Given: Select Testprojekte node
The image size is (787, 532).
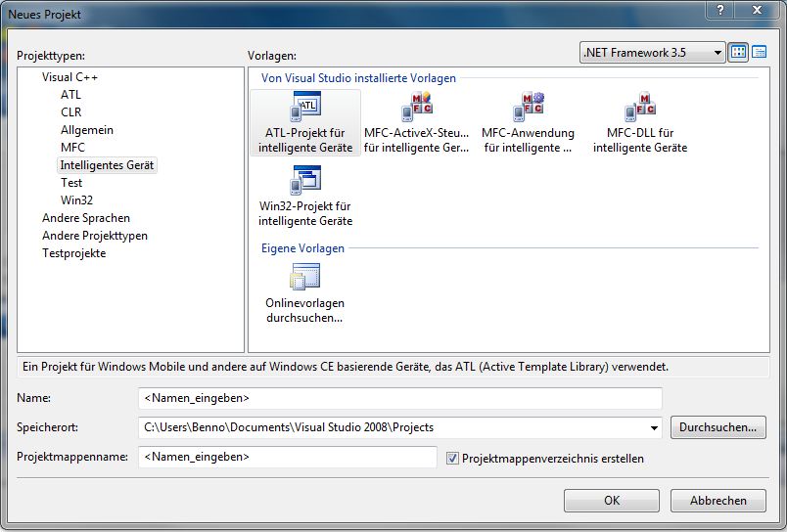Looking at the screenshot, I should tap(73, 253).
